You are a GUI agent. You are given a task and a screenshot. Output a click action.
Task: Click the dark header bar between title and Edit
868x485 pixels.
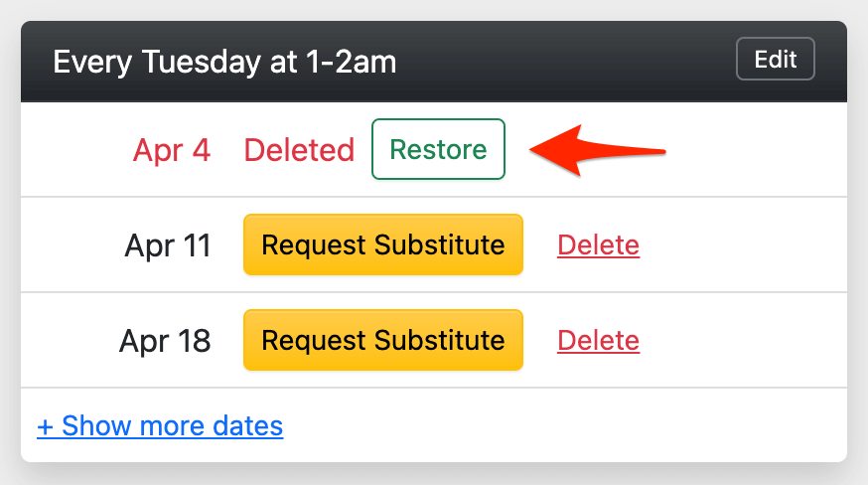tap(566, 62)
